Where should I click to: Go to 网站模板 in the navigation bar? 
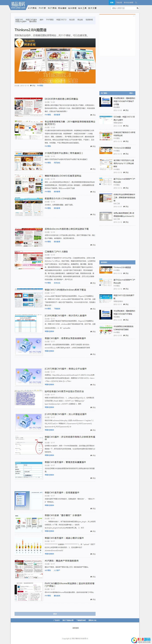pyautogui.click(x=62, y=8)
